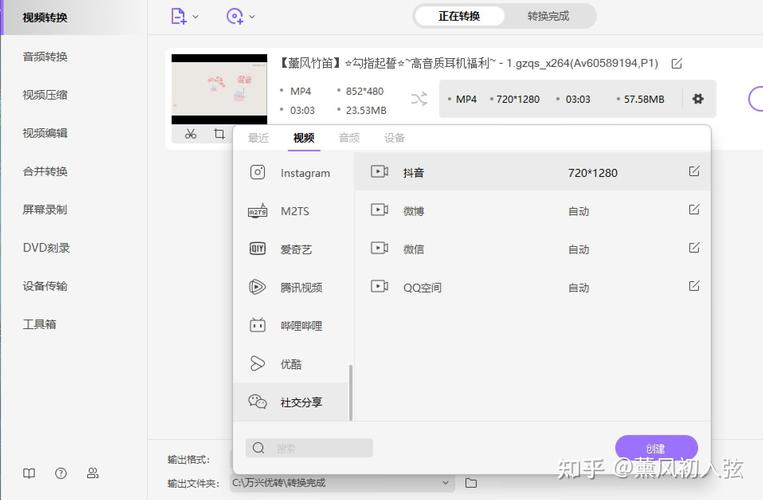Open 屏幕录制 in the sidebar
763x500 pixels.
point(45,210)
